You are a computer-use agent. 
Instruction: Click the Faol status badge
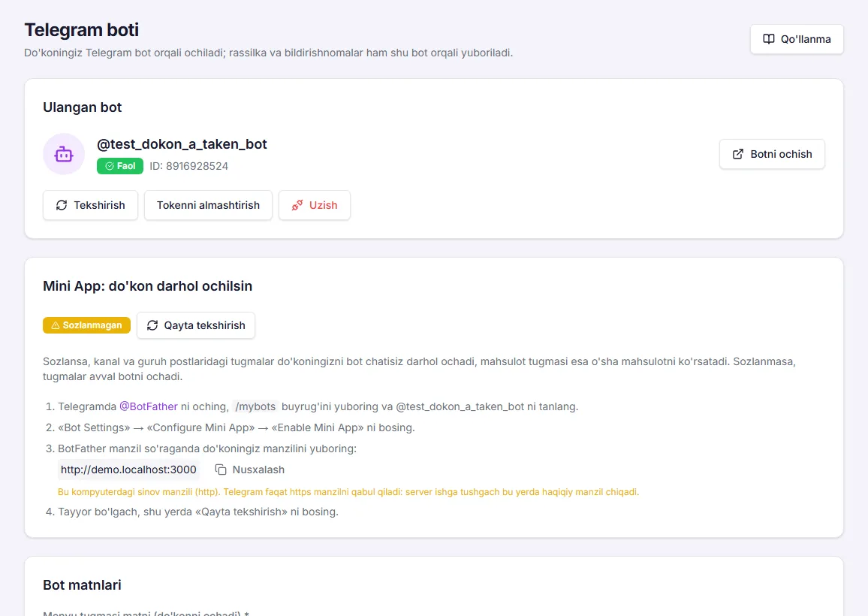[x=120, y=166]
